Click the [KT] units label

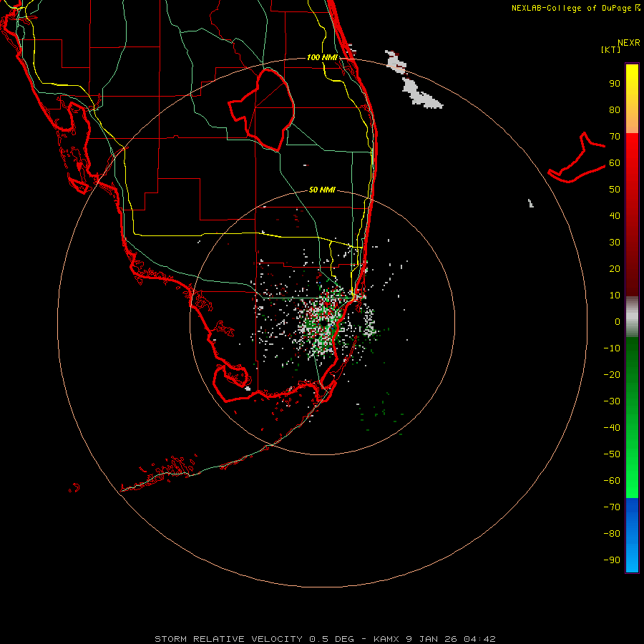[610, 49]
